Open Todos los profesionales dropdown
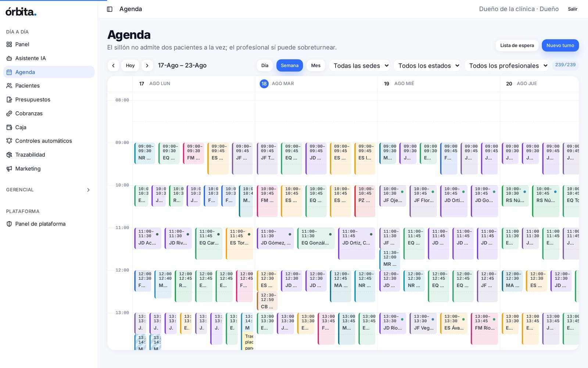Image resolution: width=588 pixels, height=368 pixels. (507, 66)
